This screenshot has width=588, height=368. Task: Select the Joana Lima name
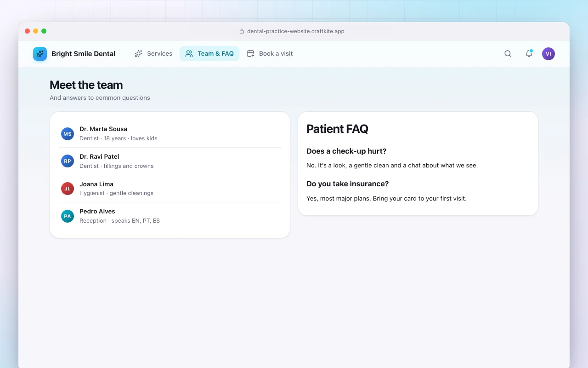[x=96, y=184]
